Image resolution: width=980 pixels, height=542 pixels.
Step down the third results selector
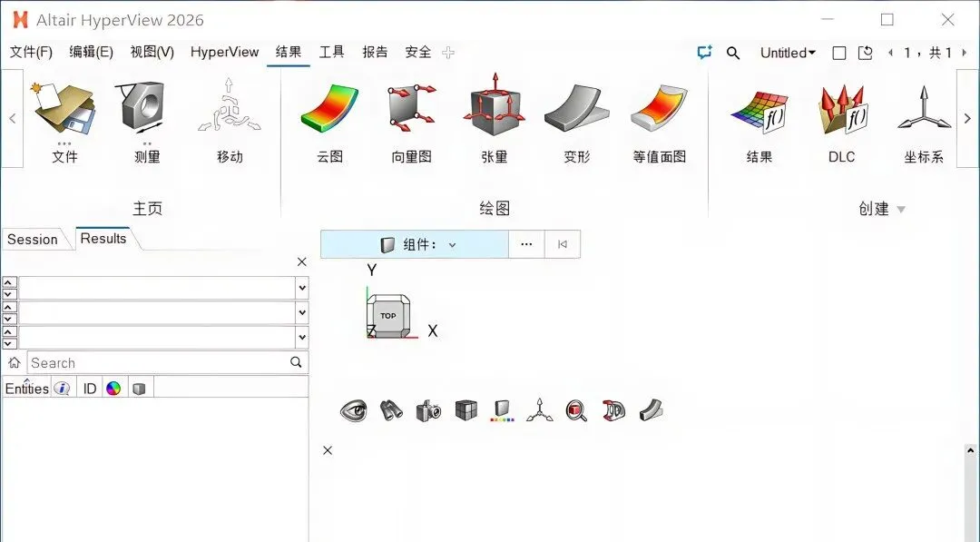pos(9,344)
